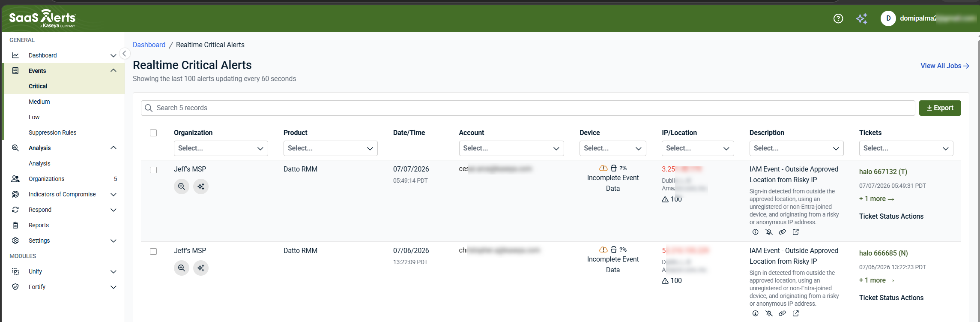This screenshot has width=980, height=322.
Task: Click Datto RMM in the 07/06/2026 row
Action: point(300,251)
